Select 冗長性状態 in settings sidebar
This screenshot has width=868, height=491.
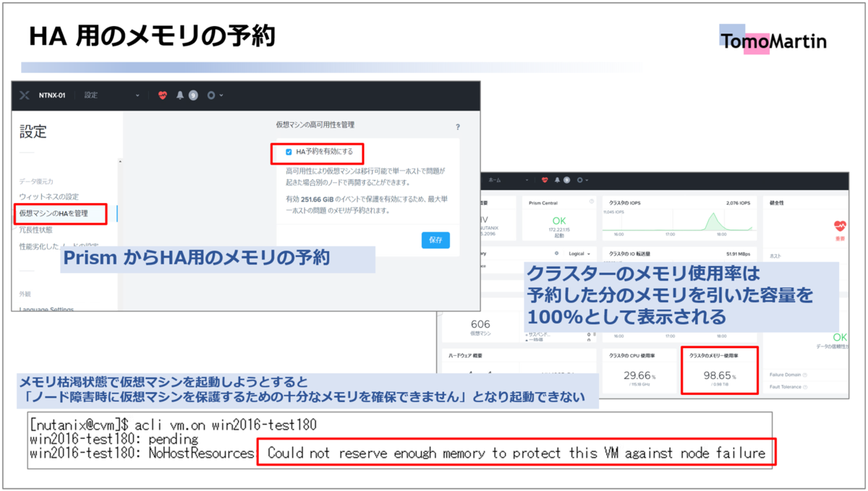point(36,230)
